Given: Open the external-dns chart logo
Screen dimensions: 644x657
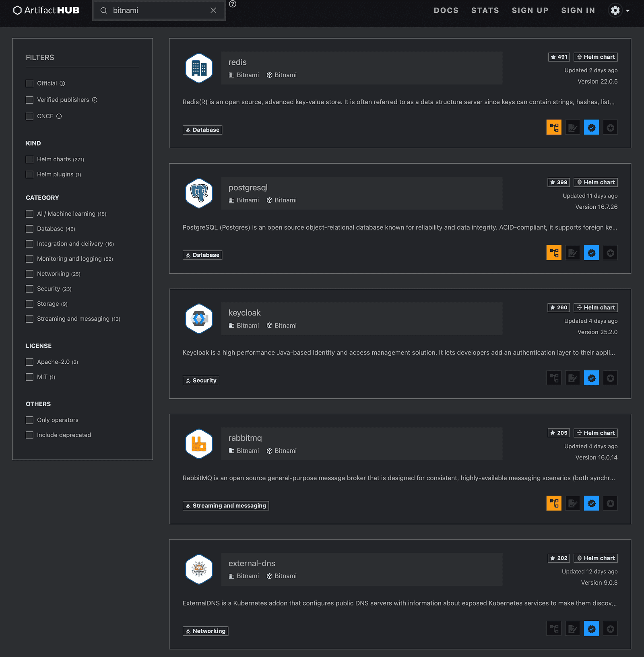Looking at the screenshot, I should coord(199,569).
